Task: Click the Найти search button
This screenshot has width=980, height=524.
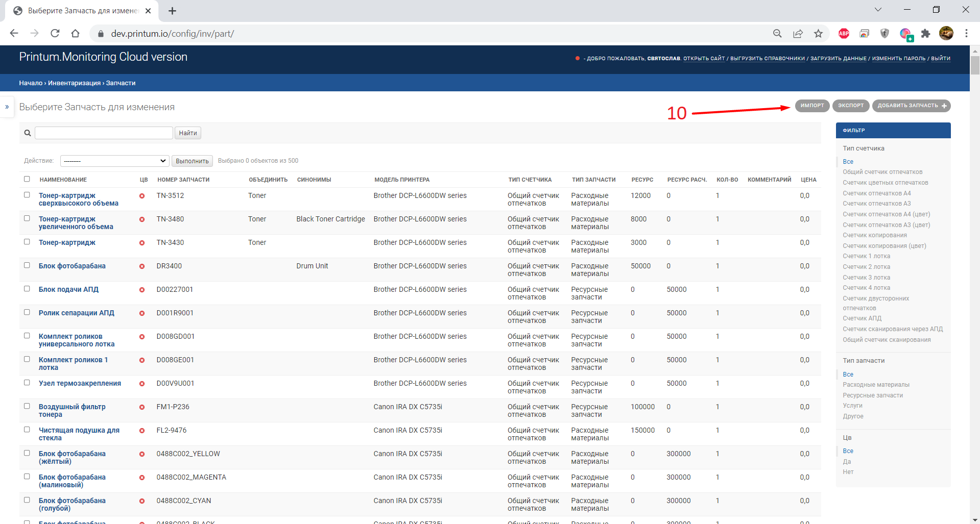Action: pyautogui.click(x=188, y=133)
